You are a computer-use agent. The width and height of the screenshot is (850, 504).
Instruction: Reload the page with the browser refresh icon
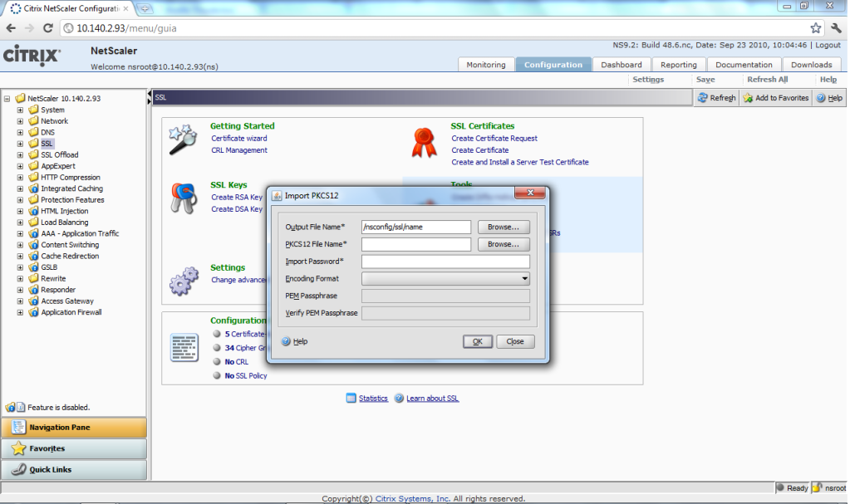coord(48,28)
